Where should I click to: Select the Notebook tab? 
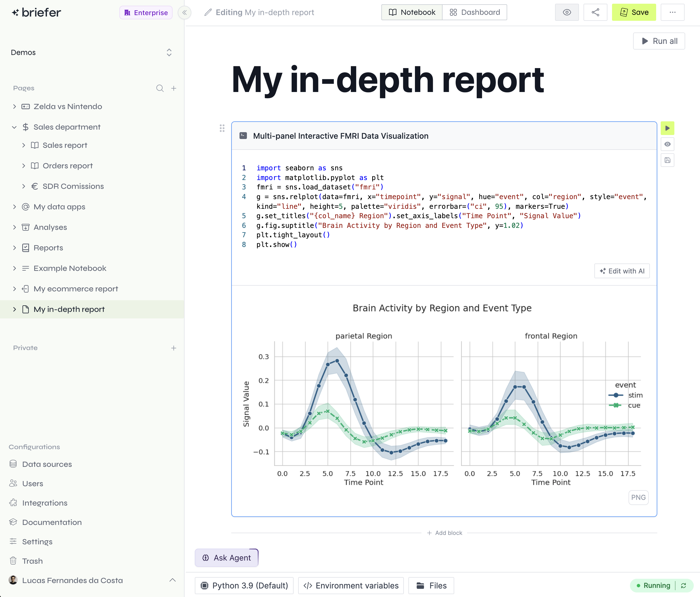coord(412,13)
